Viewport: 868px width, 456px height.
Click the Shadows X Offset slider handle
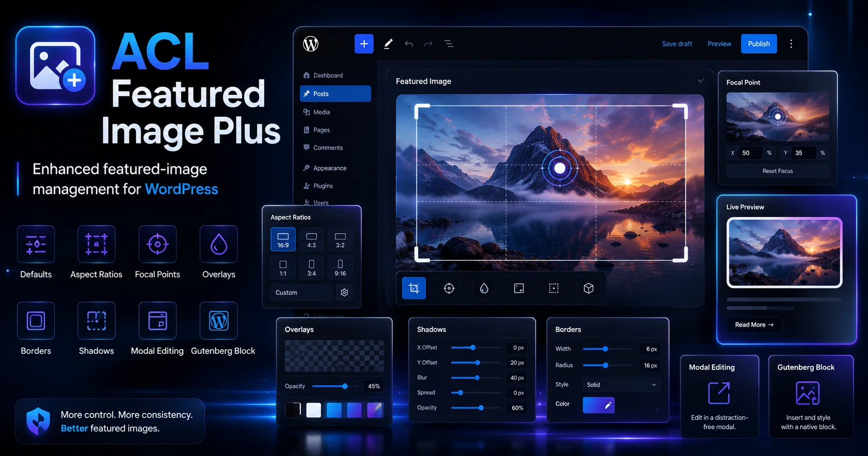coord(473,348)
